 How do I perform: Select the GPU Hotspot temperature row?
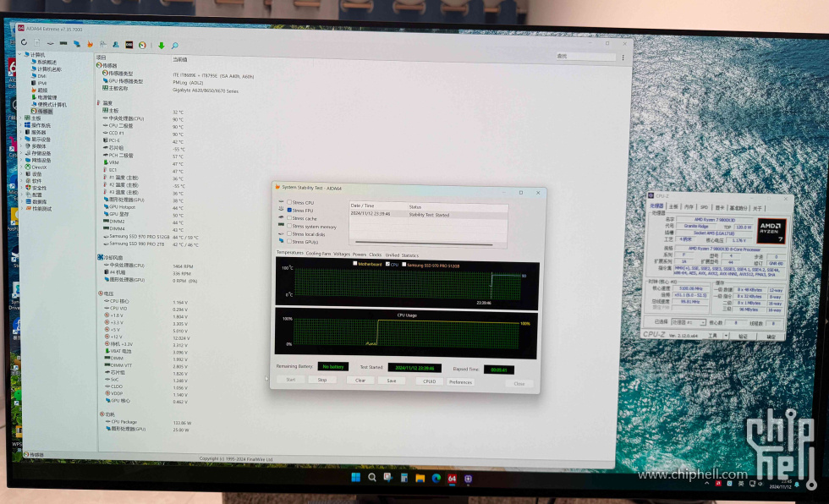143,207
